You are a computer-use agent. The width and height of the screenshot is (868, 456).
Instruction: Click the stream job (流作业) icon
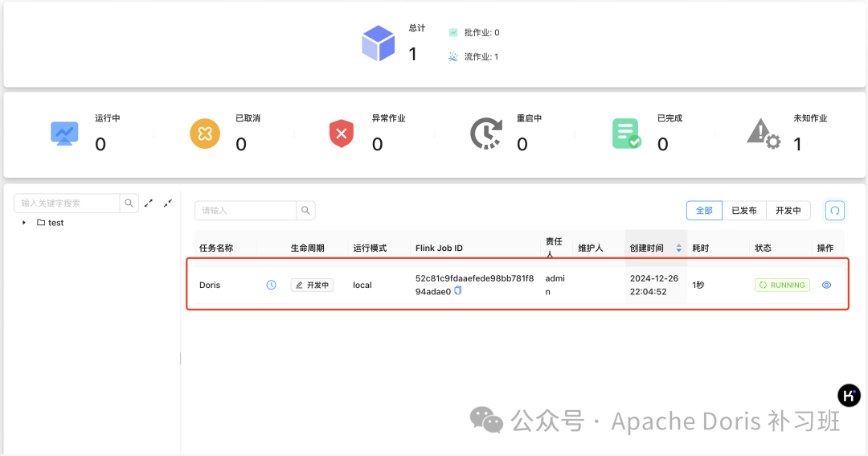pyautogui.click(x=453, y=56)
